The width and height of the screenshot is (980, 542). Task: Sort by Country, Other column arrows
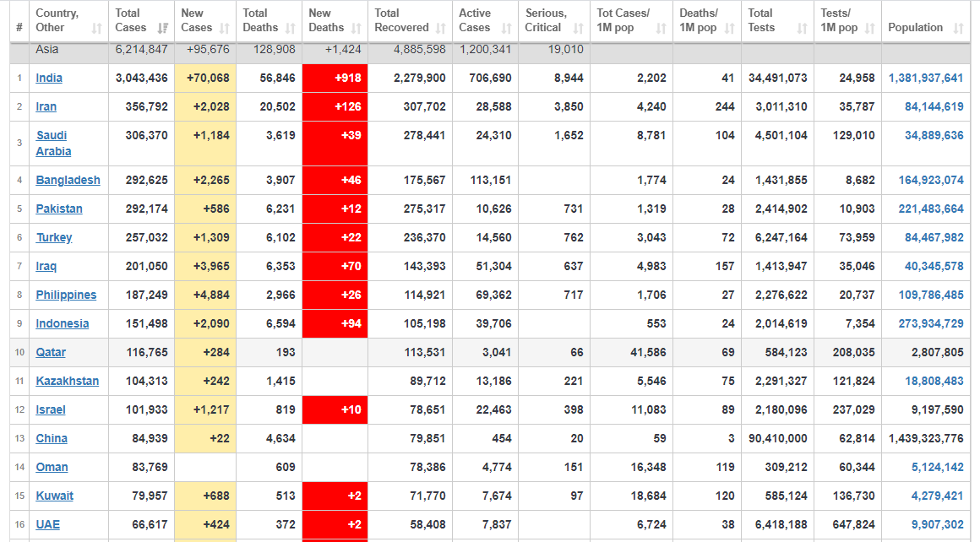tap(97, 28)
